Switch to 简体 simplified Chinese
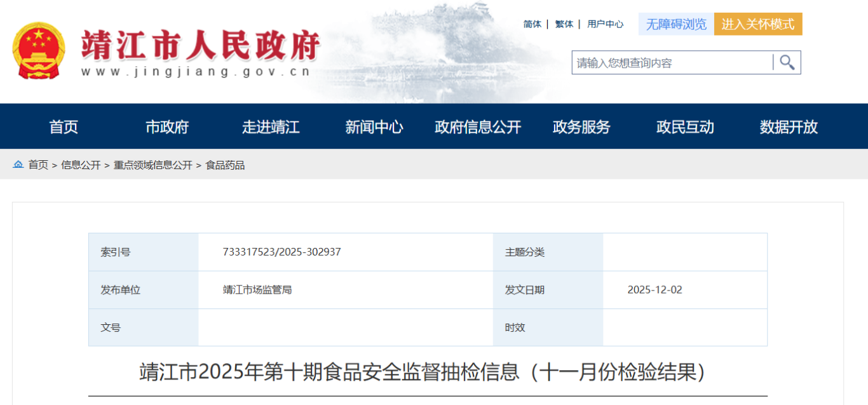 point(532,24)
